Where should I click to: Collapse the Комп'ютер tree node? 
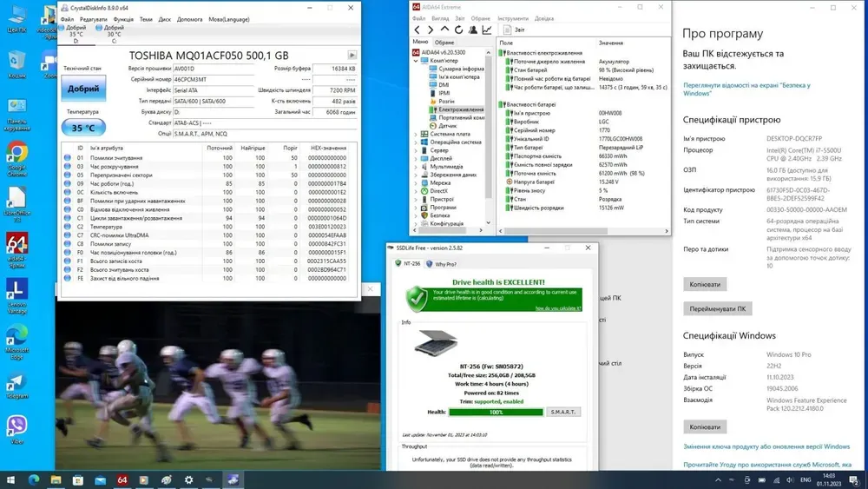pyautogui.click(x=414, y=61)
